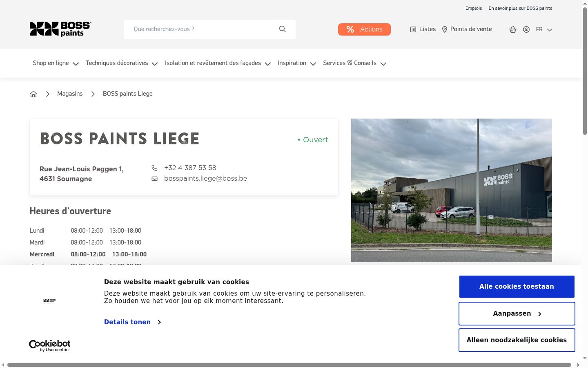Viewport: 588px width, 368px height.
Task: Click the percent icon in Actions
Action: (x=350, y=29)
